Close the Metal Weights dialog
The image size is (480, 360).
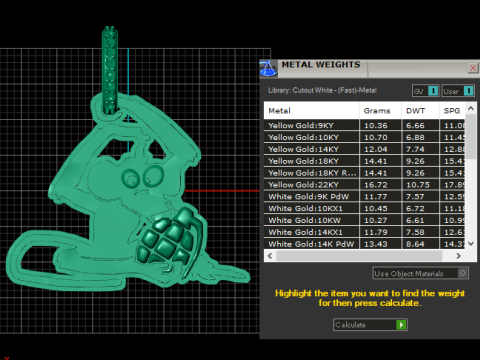point(473,68)
